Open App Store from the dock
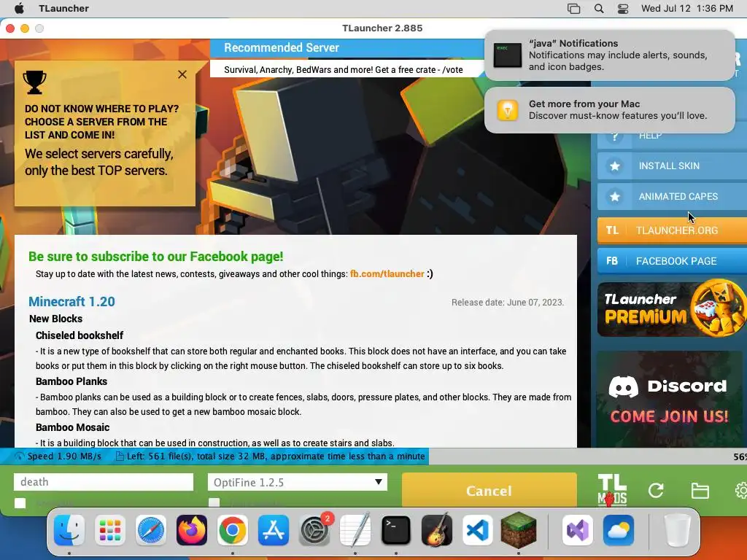 pyautogui.click(x=274, y=530)
